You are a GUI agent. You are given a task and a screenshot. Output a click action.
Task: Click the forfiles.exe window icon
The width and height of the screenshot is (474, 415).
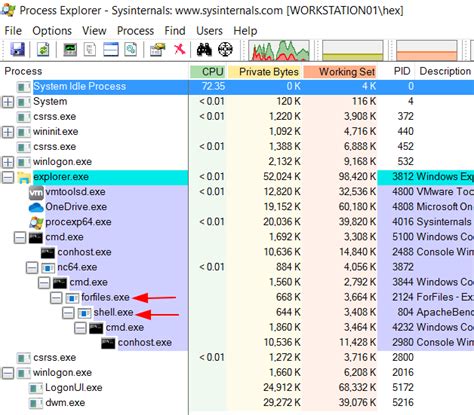(x=72, y=298)
